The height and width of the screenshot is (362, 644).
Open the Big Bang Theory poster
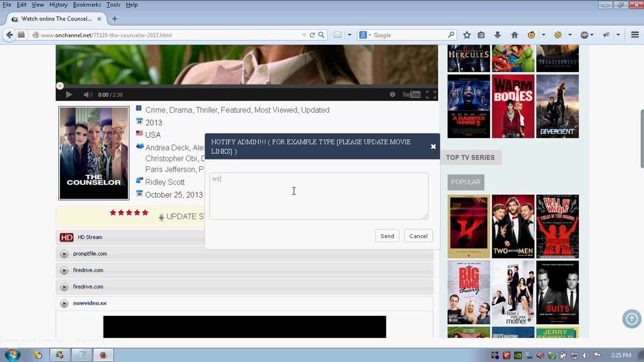point(468,293)
